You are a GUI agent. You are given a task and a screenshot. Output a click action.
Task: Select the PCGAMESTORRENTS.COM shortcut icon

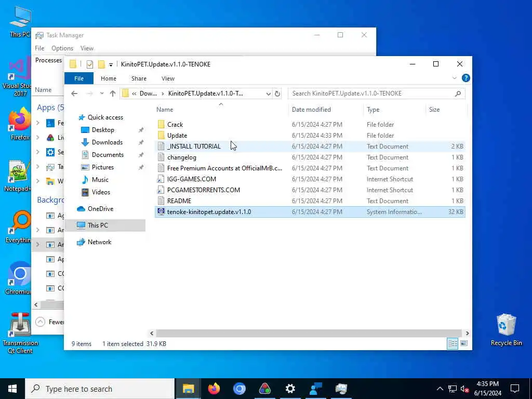click(161, 190)
